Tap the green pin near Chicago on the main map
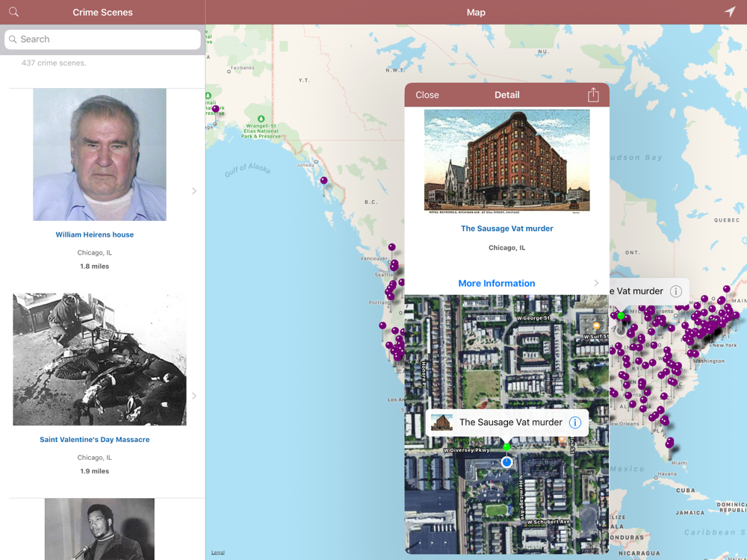Screen dimensions: 747x560 pos(620,315)
